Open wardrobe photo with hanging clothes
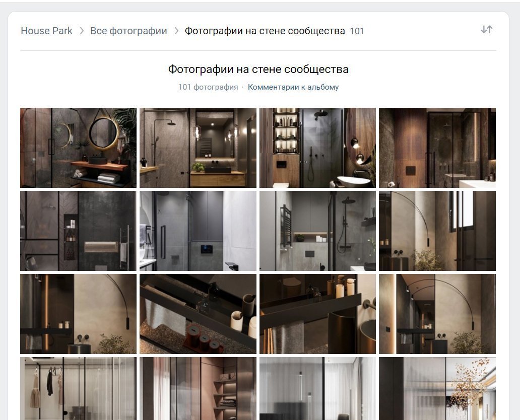Image resolution: width=520 pixels, height=420 pixels. tap(78, 388)
